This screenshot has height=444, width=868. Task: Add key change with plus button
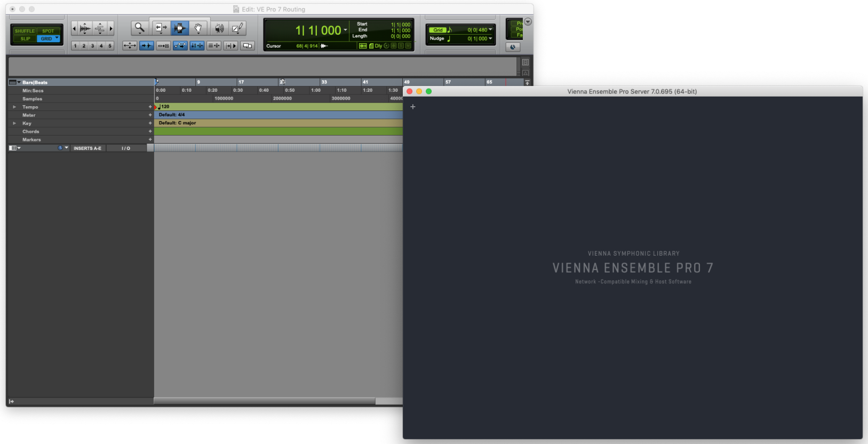pyautogui.click(x=150, y=123)
